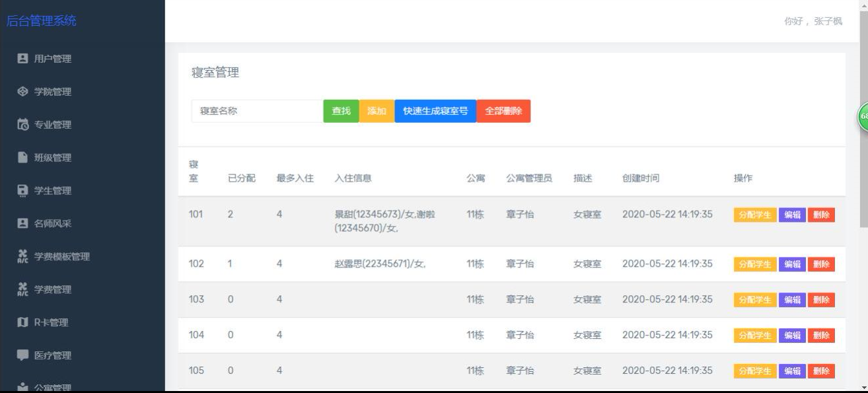Click the red 全部删除 button

(503, 111)
